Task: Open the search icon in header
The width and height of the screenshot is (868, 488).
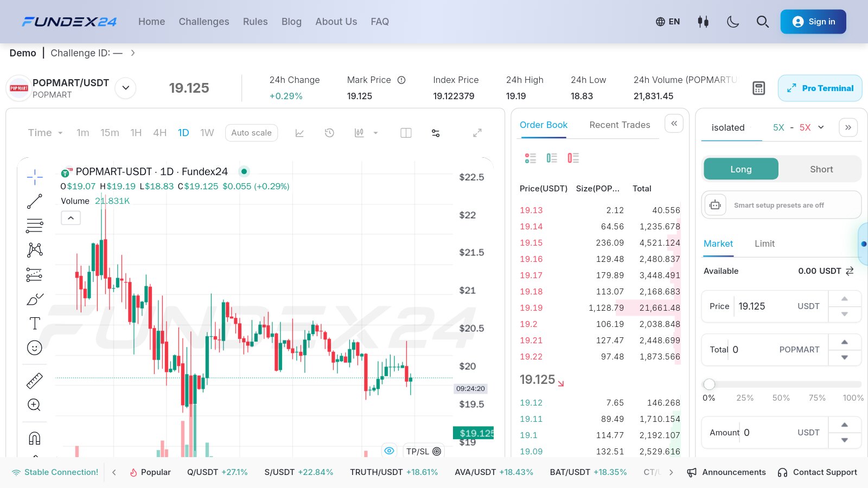Action: (763, 22)
